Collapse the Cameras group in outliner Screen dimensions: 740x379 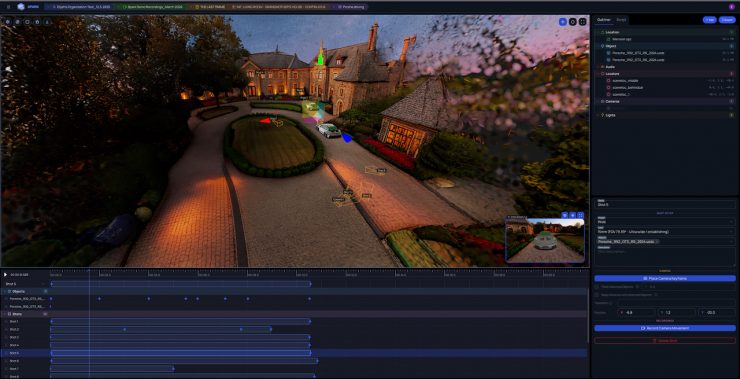597,101
